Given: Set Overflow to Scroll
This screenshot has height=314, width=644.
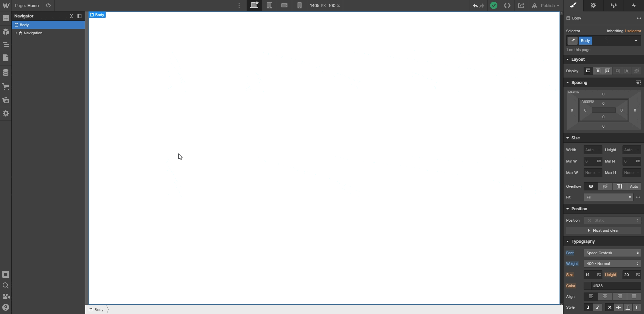Looking at the screenshot, I should pos(620,186).
